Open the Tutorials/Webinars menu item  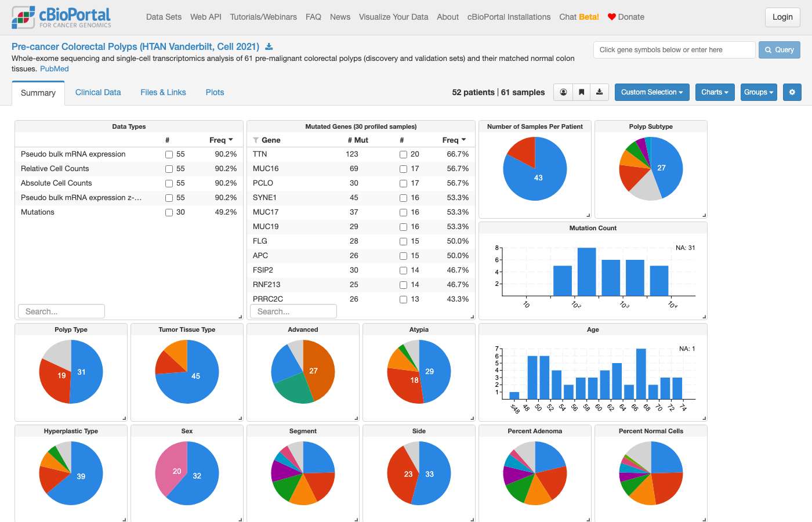click(263, 17)
